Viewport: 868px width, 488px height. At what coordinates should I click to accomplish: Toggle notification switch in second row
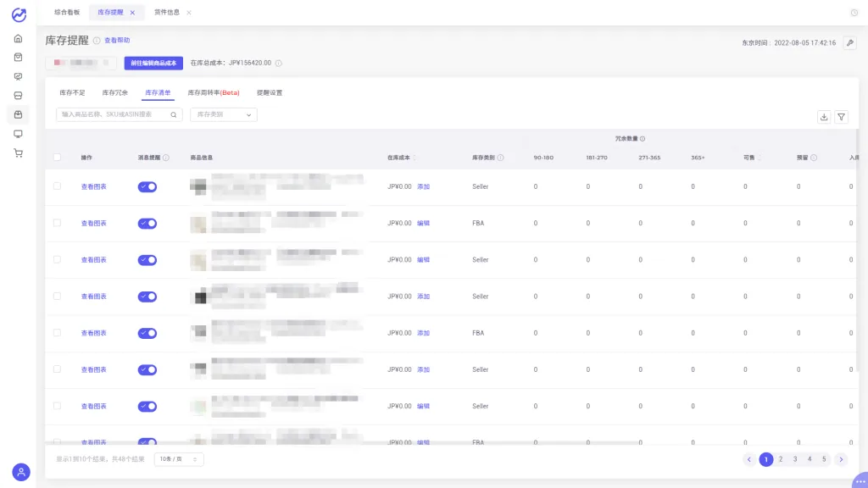[x=147, y=224]
